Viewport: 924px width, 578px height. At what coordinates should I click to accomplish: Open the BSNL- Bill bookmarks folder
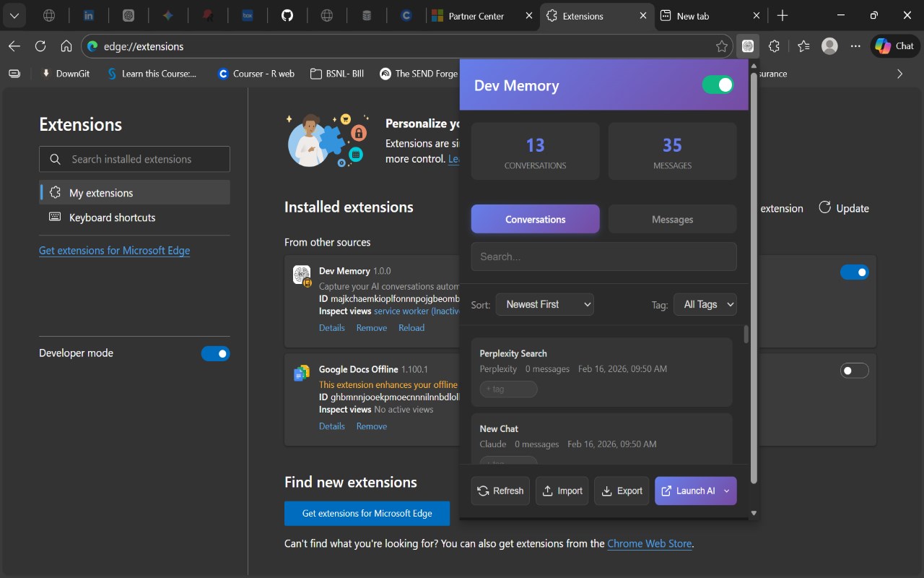(x=337, y=74)
